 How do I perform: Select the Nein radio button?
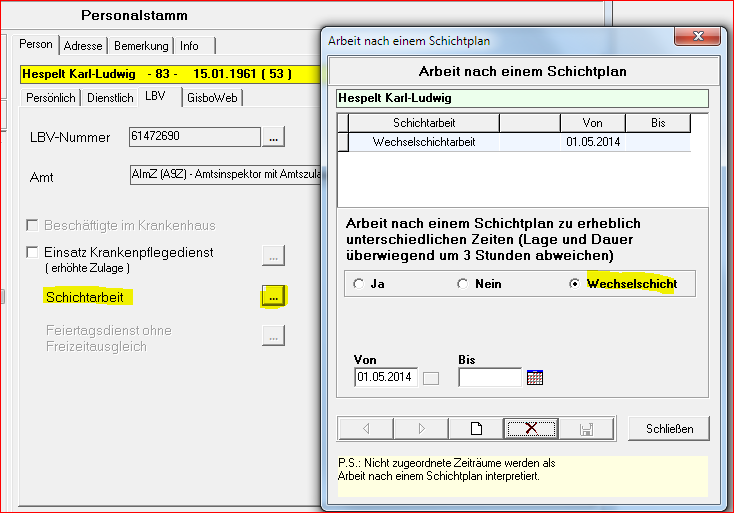(x=462, y=284)
